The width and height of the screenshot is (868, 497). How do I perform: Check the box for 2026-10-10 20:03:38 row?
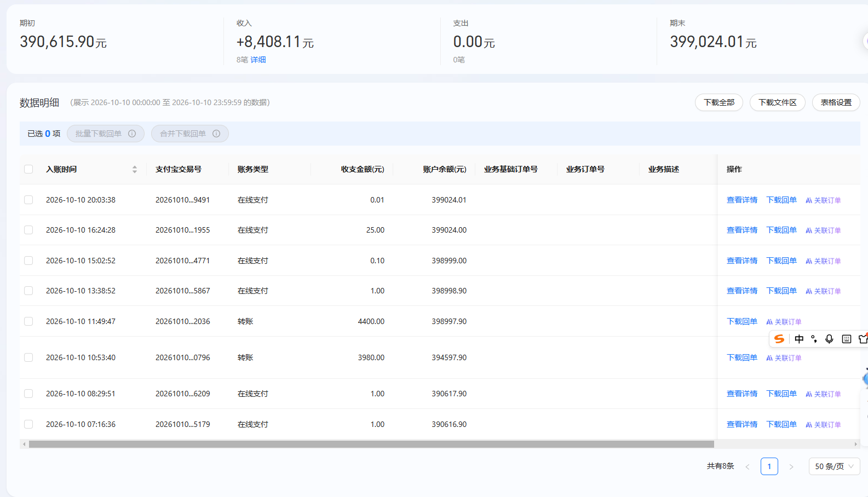[x=28, y=200]
